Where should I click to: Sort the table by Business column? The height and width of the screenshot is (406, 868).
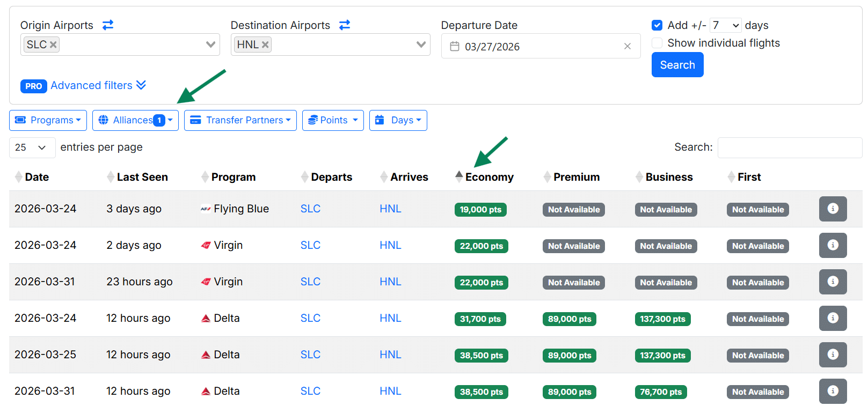[668, 177]
